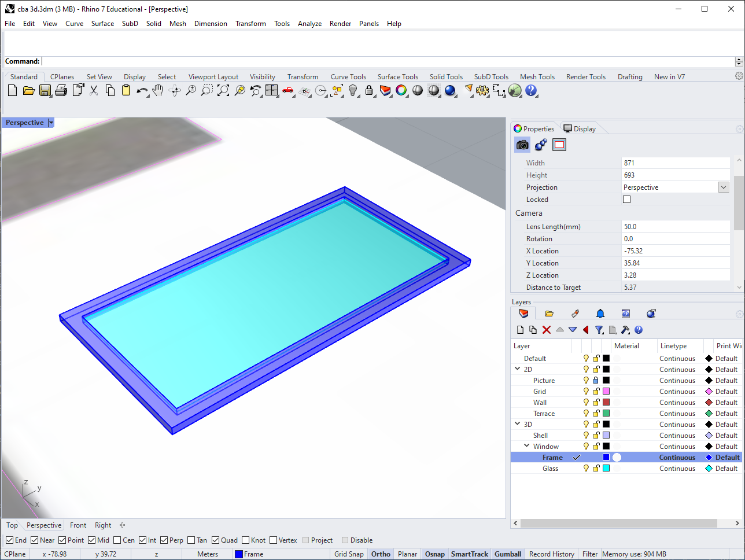
Task: Click the Help question mark in Standard toolbar
Action: (531, 90)
